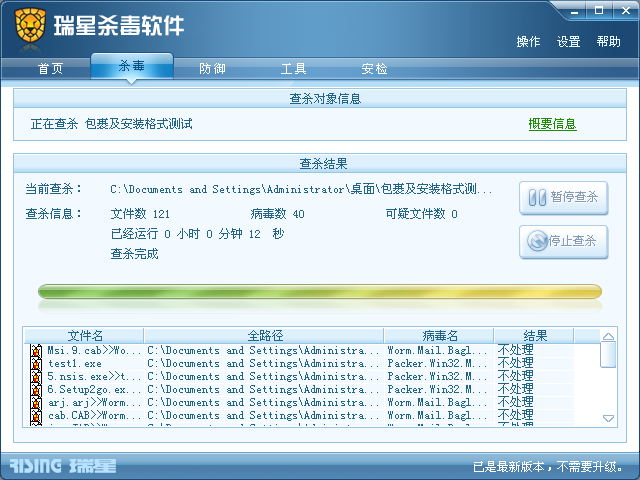Select cab.CAB>>Worm... file name
640x480 pixels.
(94, 416)
